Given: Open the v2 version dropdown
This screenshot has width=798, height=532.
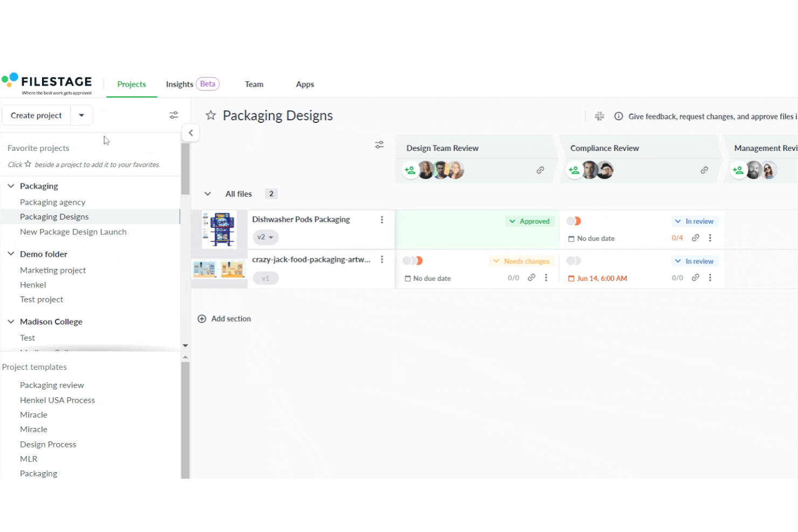Looking at the screenshot, I should (265, 237).
